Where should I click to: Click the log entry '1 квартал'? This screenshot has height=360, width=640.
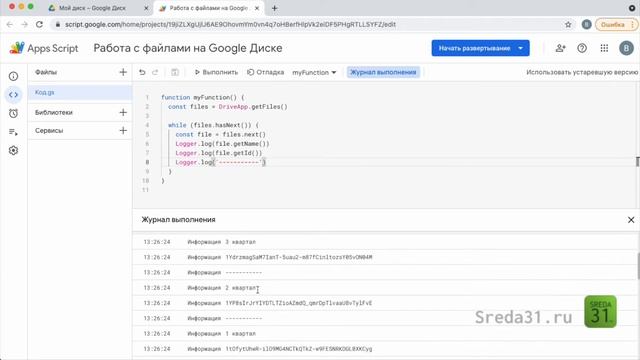241,334
